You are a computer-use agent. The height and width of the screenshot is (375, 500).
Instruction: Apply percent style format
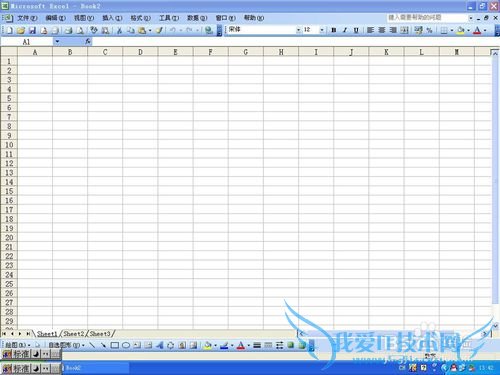click(429, 30)
